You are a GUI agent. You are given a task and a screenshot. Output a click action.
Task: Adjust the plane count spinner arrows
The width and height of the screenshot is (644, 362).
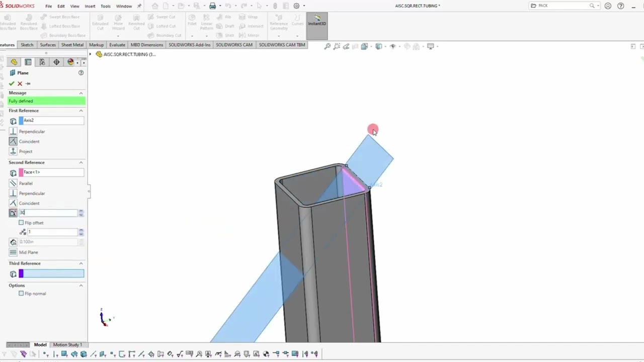[81, 232]
